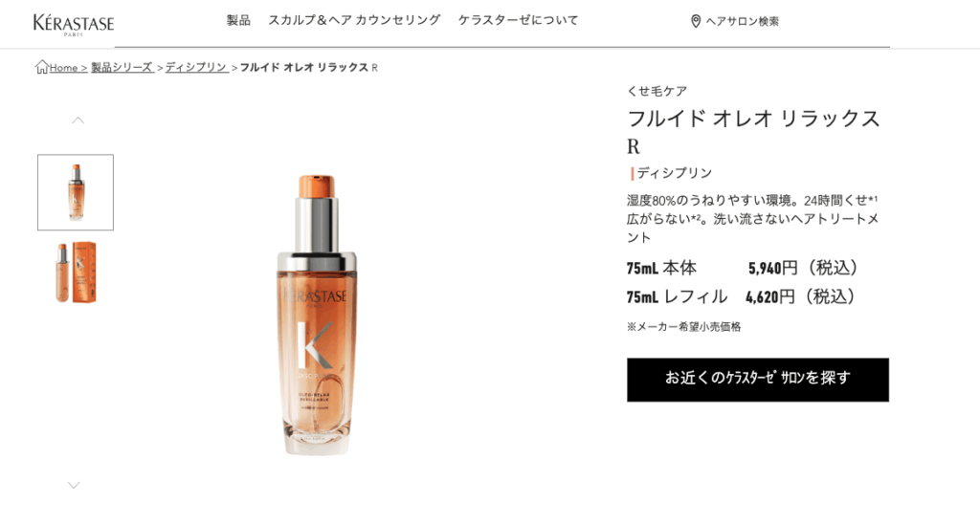
Task: Click the main product bottle image
Action: (x=317, y=315)
